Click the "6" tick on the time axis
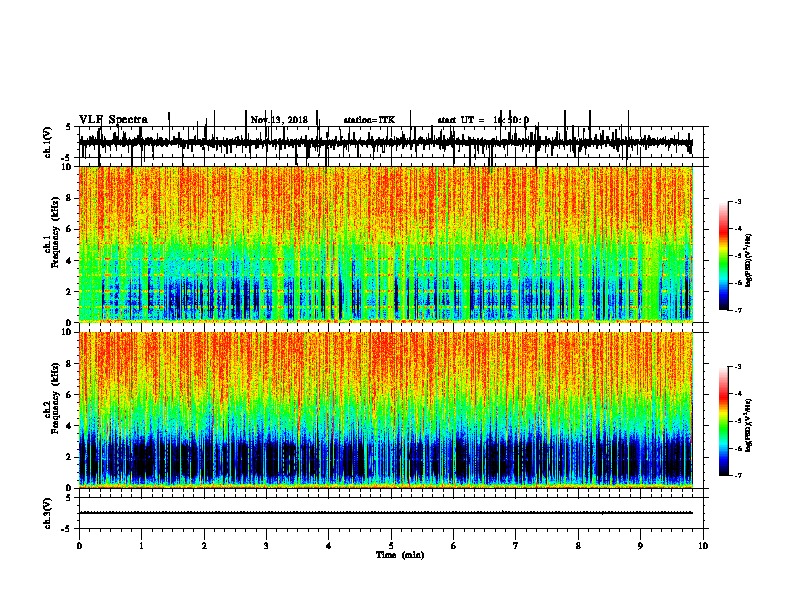This screenshot has width=792, height=612. pos(454,546)
